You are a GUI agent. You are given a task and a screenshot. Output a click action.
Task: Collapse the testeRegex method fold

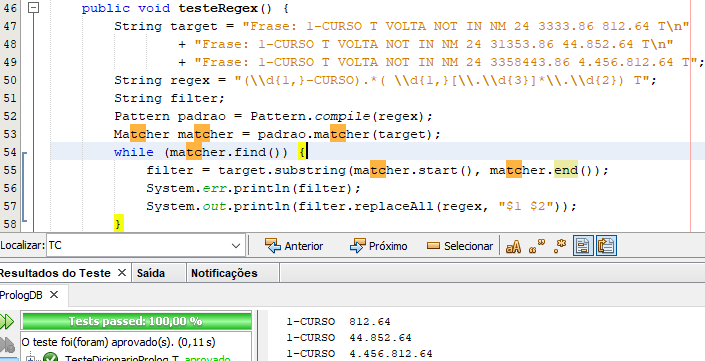tap(33, 8)
